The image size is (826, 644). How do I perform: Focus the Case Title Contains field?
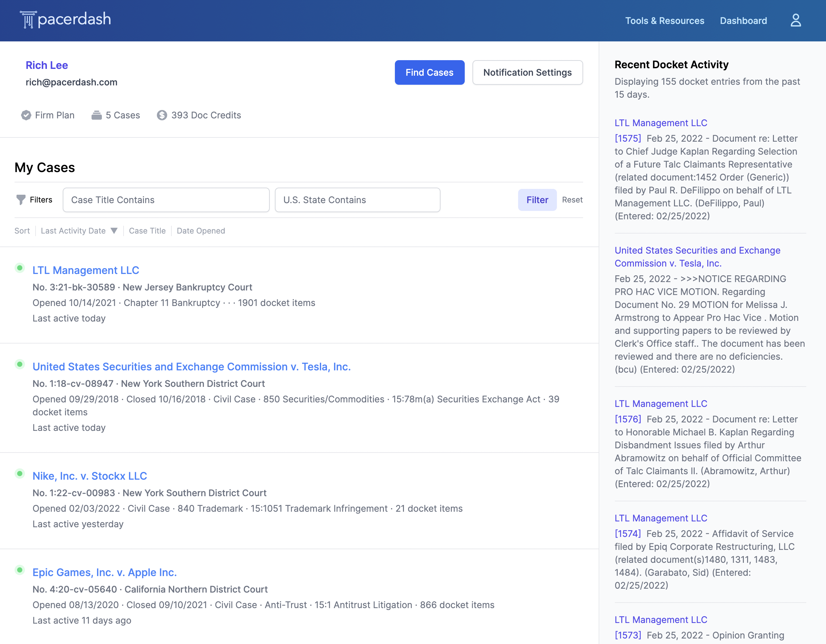point(166,200)
